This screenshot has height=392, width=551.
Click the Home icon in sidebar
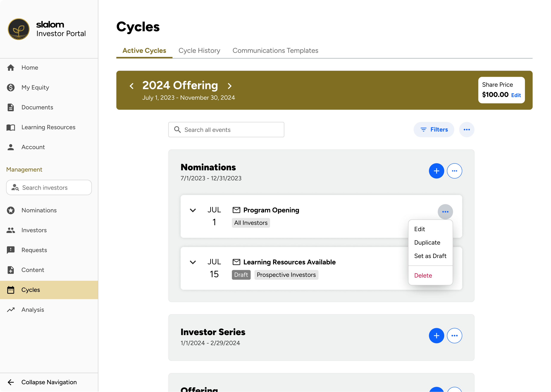(x=11, y=68)
